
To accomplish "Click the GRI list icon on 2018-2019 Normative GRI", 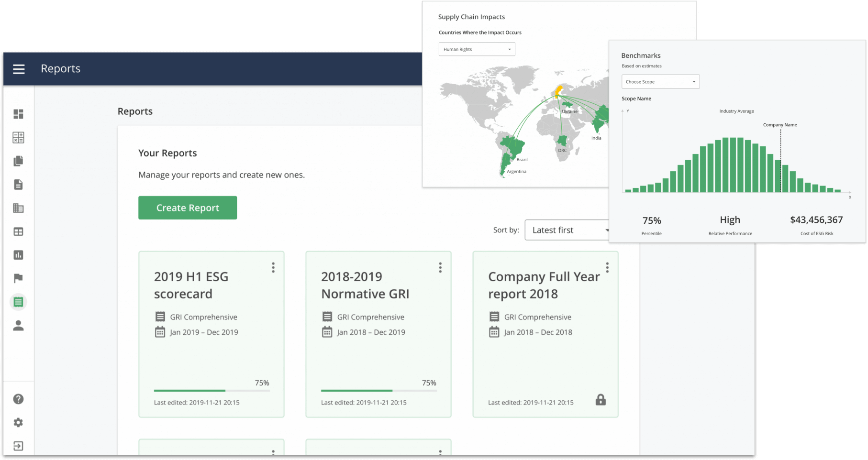I will click(327, 317).
